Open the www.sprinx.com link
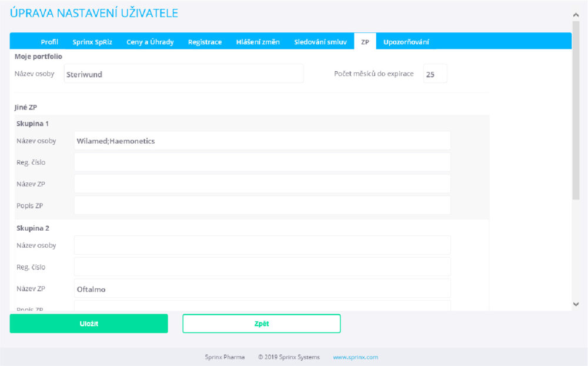588x366 pixels. [355, 357]
